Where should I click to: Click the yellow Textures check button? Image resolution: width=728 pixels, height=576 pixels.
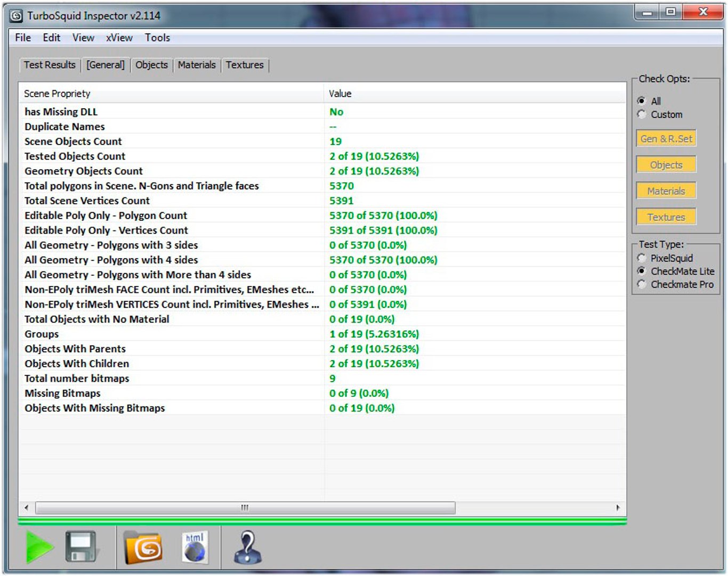point(666,217)
